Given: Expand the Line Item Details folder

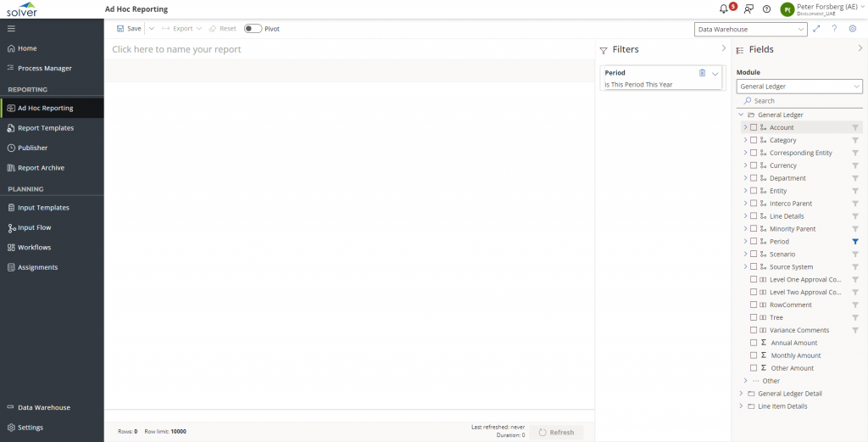Looking at the screenshot, I should tap(741, 406).
